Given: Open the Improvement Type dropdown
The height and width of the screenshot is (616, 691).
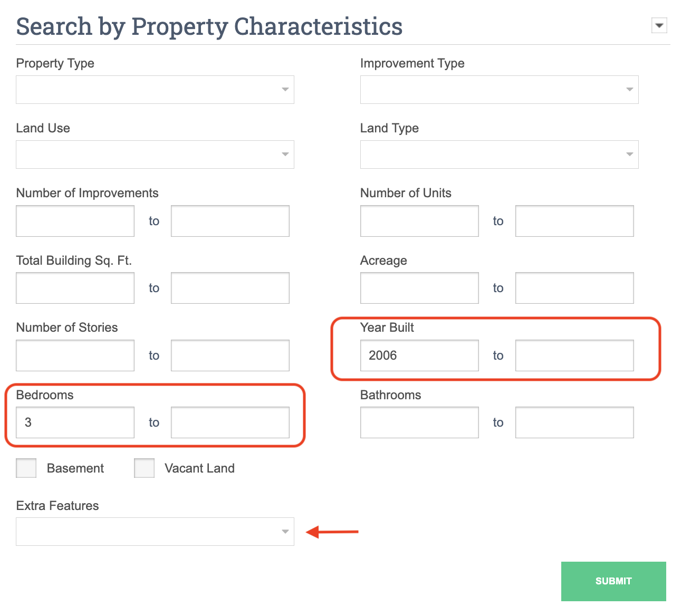Looking at the screenshot, I should 499,90.
